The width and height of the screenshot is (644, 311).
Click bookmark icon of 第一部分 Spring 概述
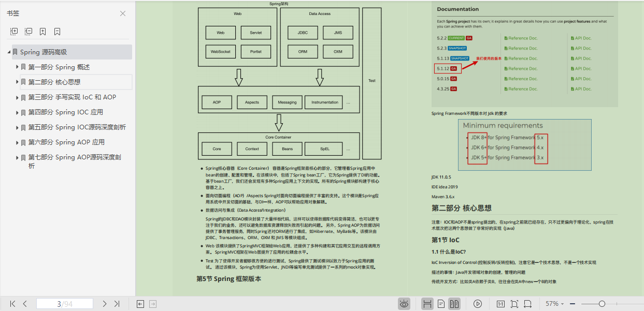point(23,67)
